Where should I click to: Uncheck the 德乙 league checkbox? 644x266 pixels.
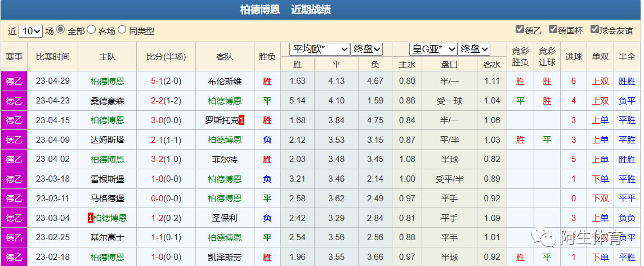tap(520, 30)
